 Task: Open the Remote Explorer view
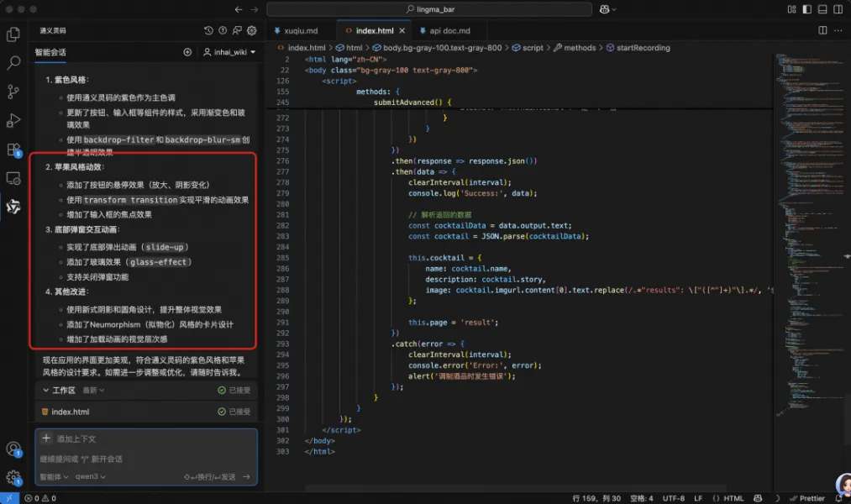[13, 178]
